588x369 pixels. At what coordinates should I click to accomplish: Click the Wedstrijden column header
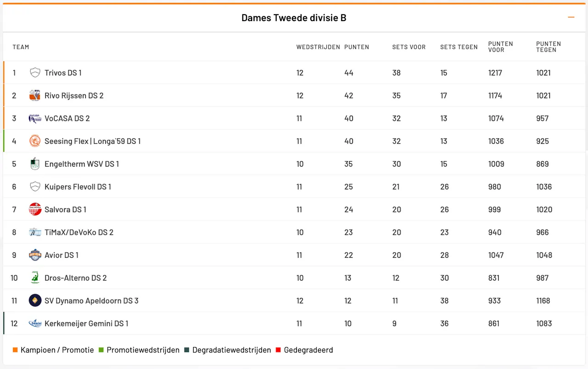click(318, 47)
